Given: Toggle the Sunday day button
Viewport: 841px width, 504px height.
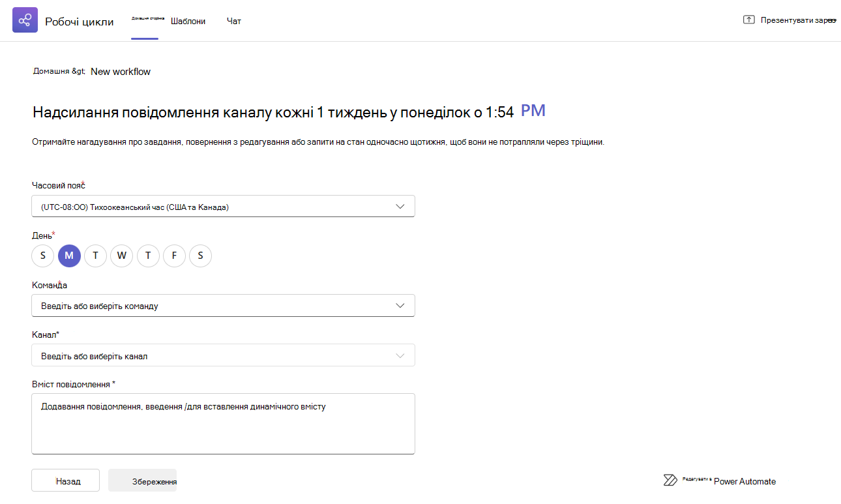Looking at the screenshot, I should 43,256.
